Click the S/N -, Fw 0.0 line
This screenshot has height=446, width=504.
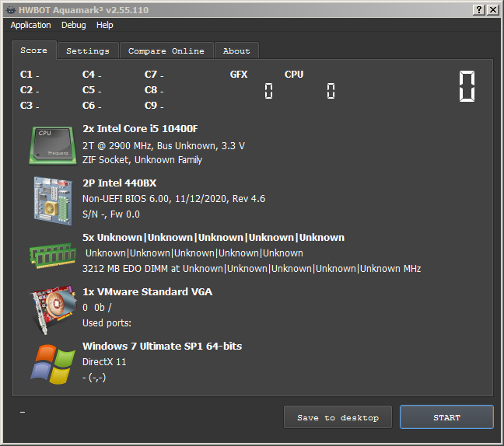111,214
